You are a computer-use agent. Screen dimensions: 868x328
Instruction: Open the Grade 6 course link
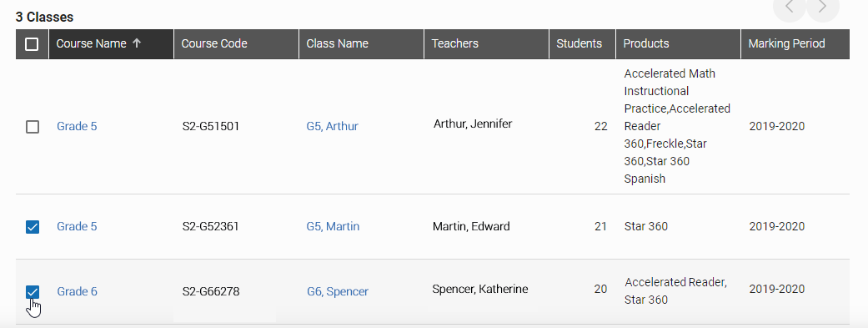coord(77,291)
